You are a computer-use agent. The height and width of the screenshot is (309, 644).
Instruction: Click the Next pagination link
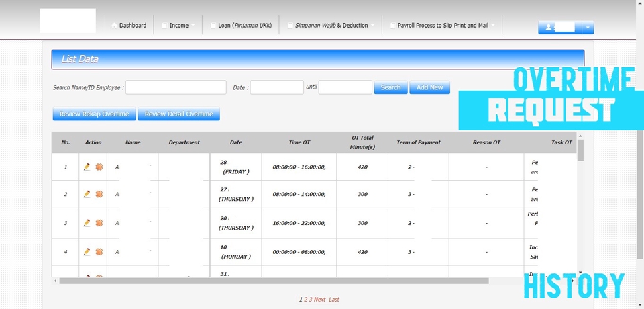pos(319,300)
